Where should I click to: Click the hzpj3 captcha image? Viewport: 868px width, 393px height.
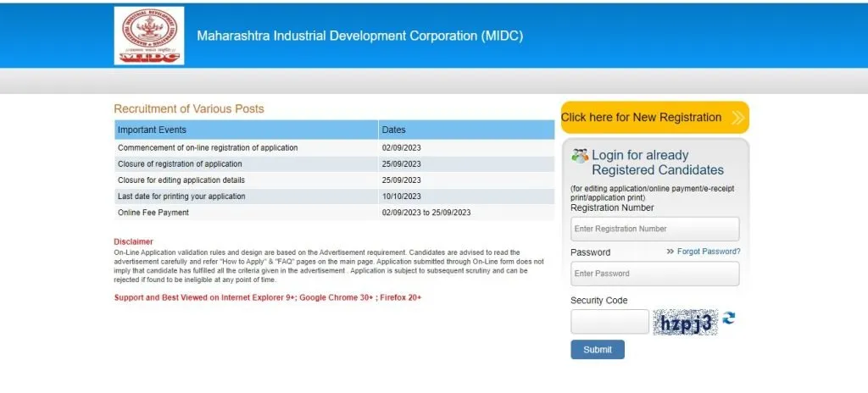pyautogui.click(x=685, y=322)
